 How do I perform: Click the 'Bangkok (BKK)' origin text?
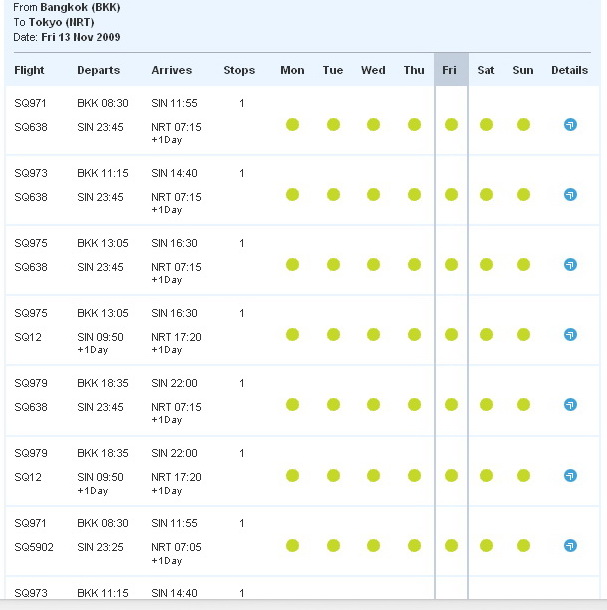(80, 7)
